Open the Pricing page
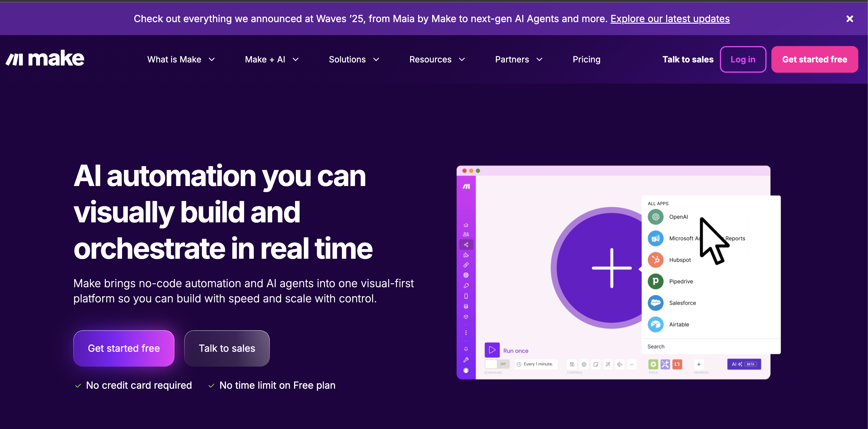Image resolution: width=868 pixels, height=429 pixels. pos(586,60)
